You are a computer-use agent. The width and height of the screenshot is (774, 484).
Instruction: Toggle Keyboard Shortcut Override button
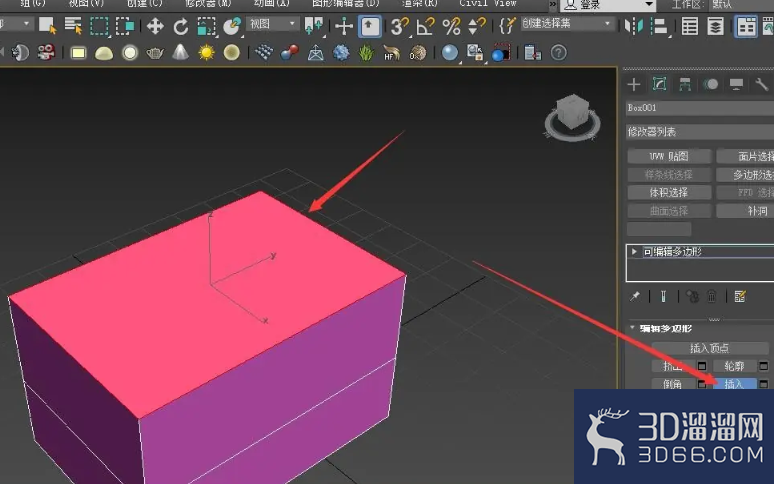(370, 26)
